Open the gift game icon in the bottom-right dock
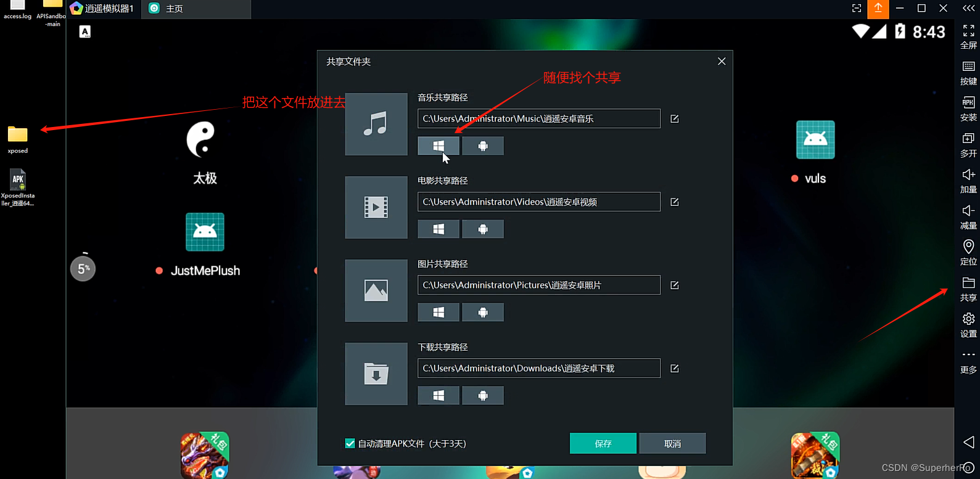The height and width of the screenshot is (479, 980). click(815, 455)
